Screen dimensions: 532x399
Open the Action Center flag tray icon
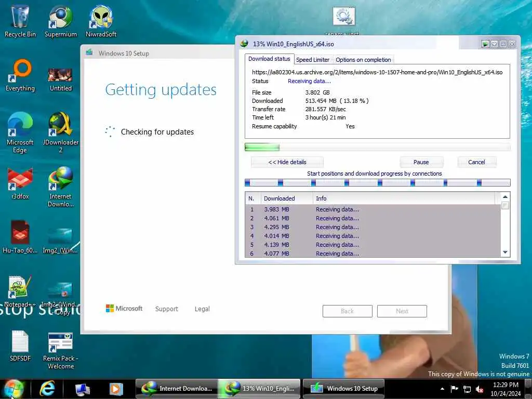coord(454,389)
